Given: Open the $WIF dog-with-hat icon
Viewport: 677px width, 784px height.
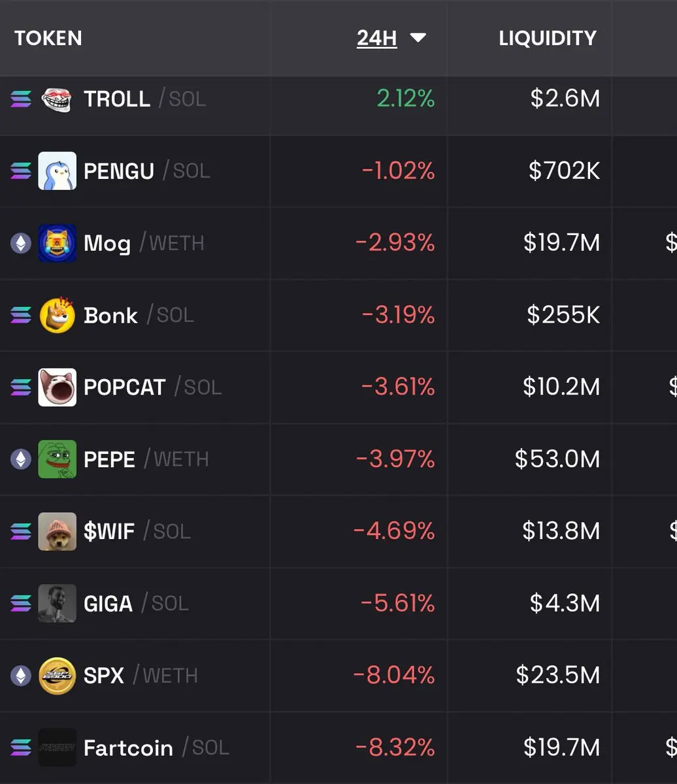Looking at the screenshot, I should [x=57, y=531].
